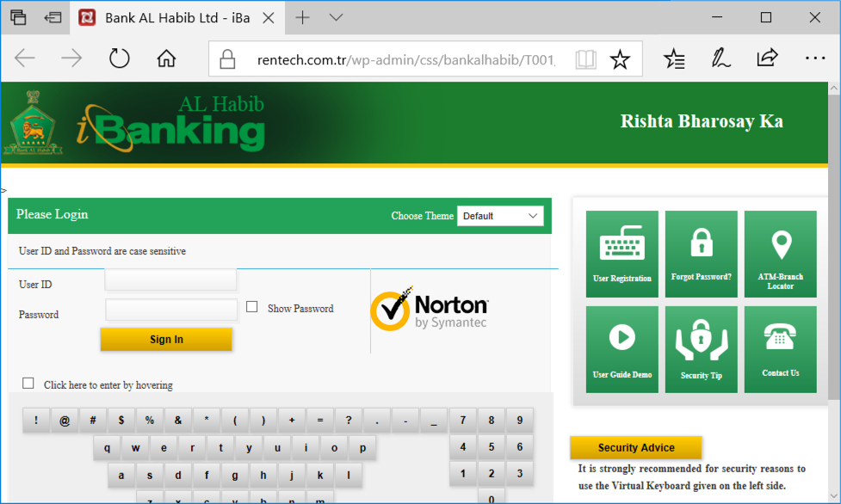The height and width of the screenshot is (504, 841).
Task: Open the Security Tip tile
Action: [x=701, y=349]
